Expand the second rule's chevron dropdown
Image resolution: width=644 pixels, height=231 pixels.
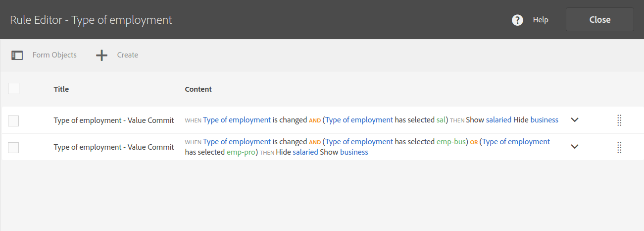575,147
